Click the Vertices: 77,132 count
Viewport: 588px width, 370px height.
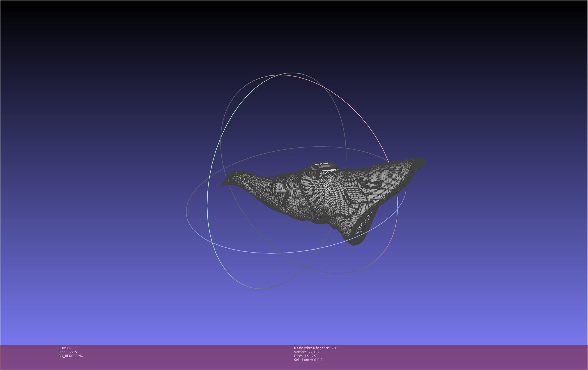point(307,352)
